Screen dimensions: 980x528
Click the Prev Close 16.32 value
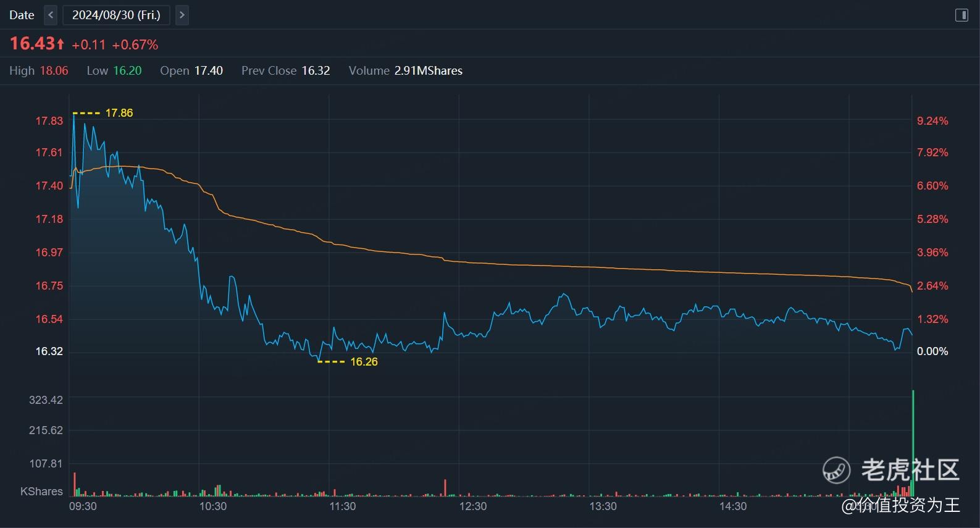click(x=316, y=70)
